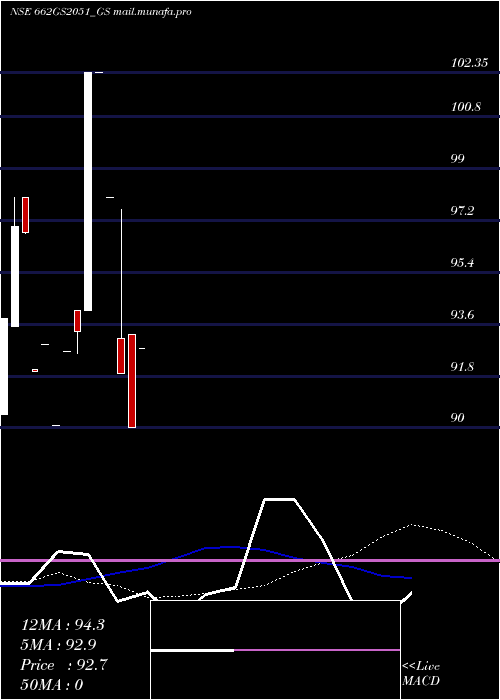Click the 102.35 price level label
500x700 pixels.
click(469, 63)
